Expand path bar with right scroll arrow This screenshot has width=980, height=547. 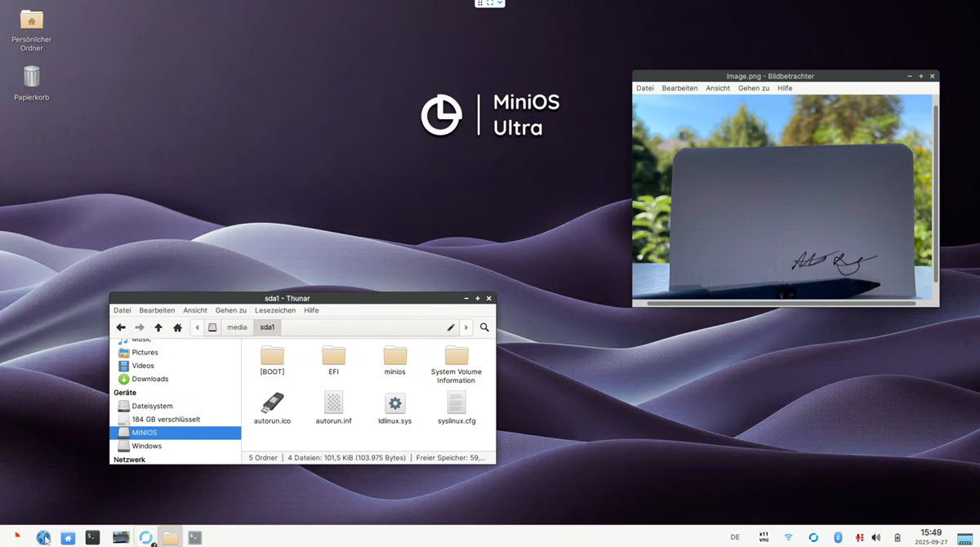click(466, 327)
